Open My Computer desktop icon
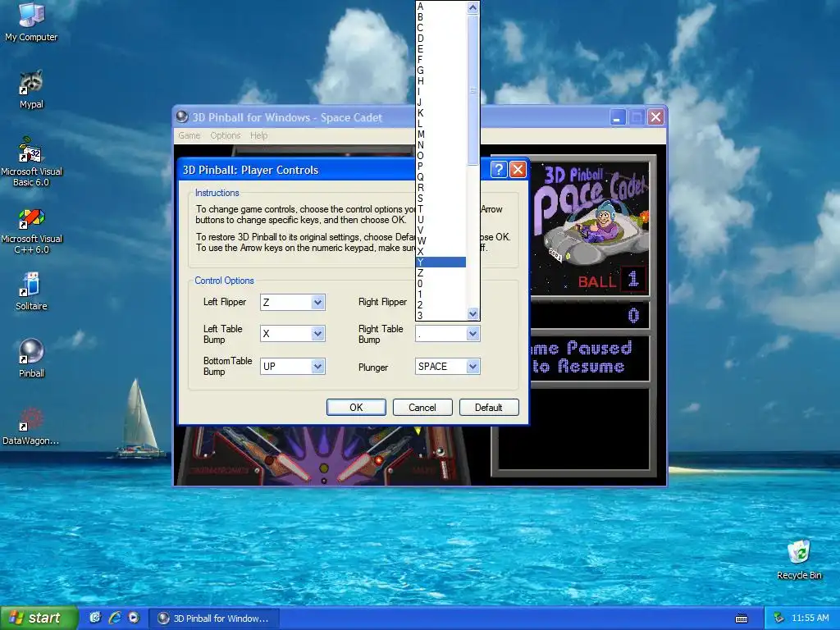 [31, 21]
